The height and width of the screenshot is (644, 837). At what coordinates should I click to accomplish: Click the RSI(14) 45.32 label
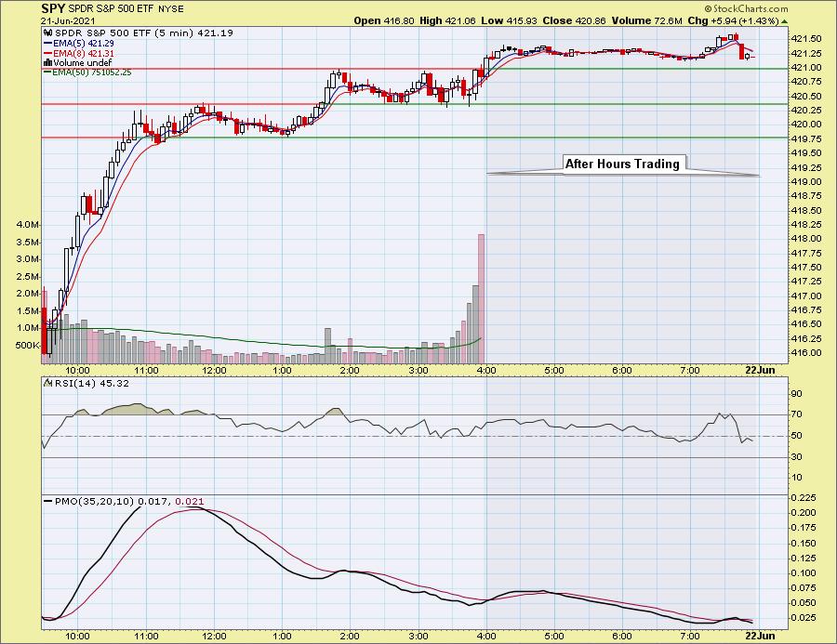click(x=90, y=383)
